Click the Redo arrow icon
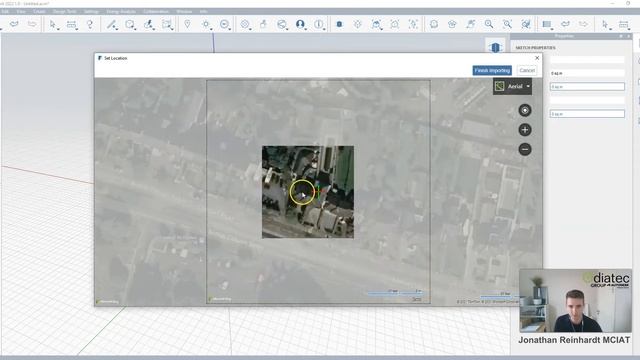Image resolution: width=640 pixels, height=360 pixels. pyautogui.click(x=32, y=24)
